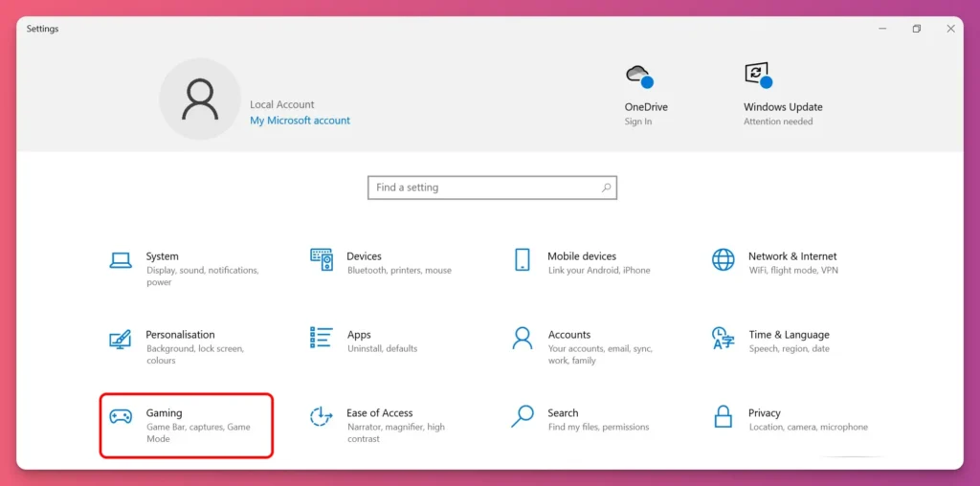
Task: Select 'Find my files, permissions' description
Action: pos(599,428)
